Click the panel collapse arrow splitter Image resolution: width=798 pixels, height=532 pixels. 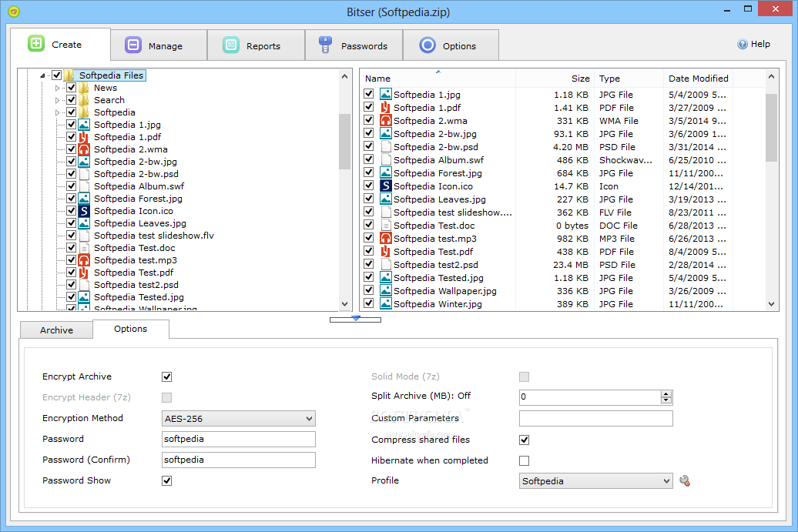(355, 320)
